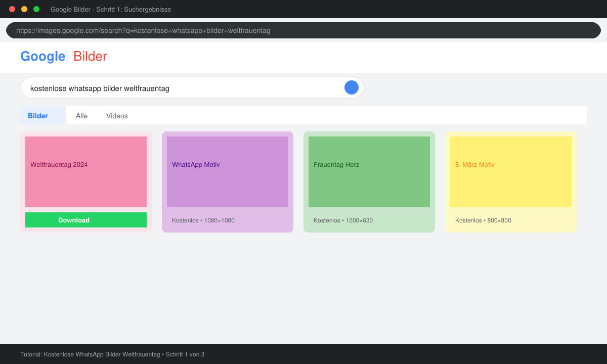
Task: Open the Weltfrauentag 2024 image thumbnail
Action: coord(86,172)
